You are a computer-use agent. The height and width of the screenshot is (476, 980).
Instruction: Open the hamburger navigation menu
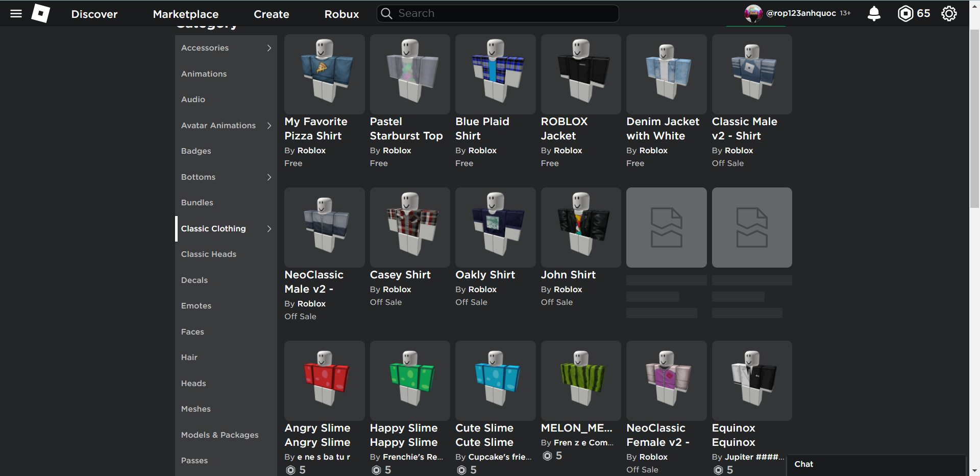point(16,14)
